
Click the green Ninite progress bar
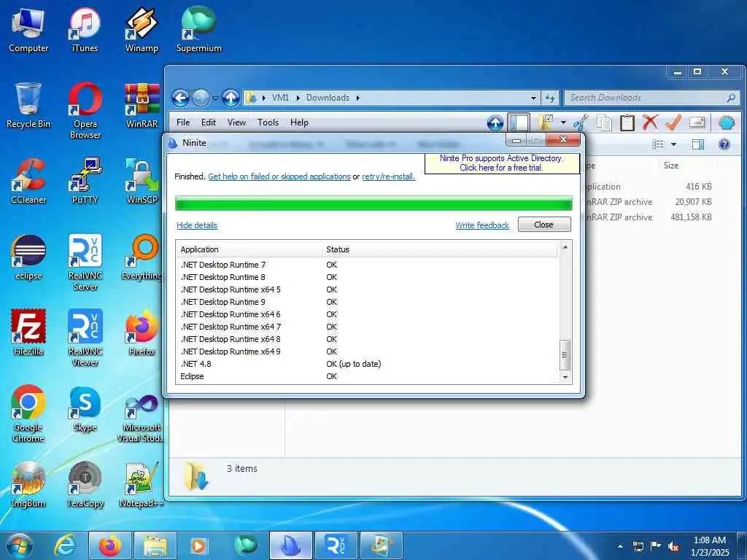click(374, 203)
